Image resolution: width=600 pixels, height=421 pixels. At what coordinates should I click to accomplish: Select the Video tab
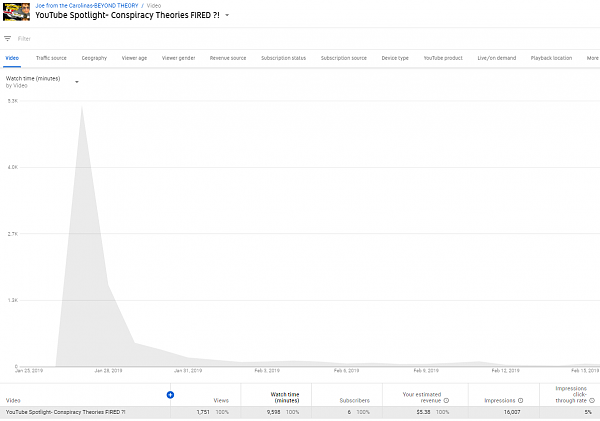12,58
